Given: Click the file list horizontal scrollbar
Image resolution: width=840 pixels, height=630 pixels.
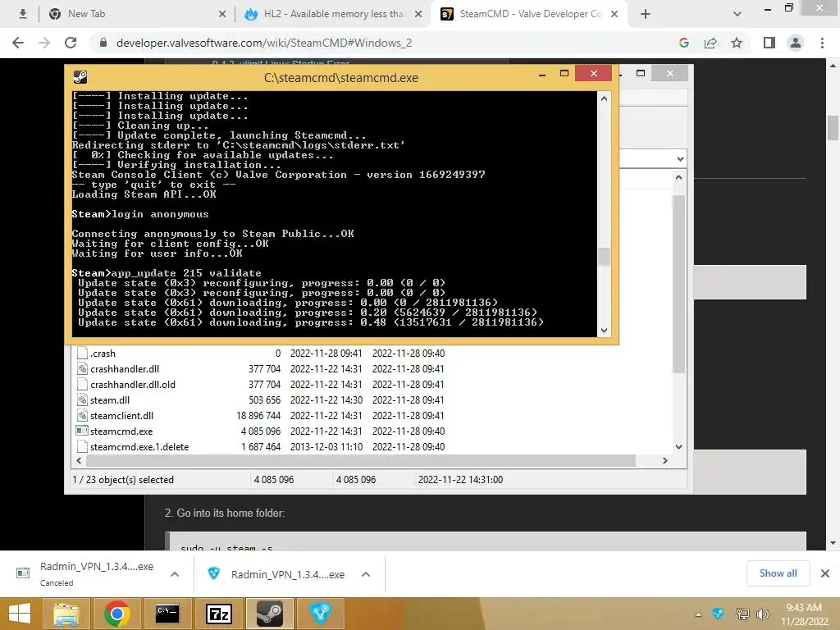Looking at the screenshot, I should pyautogui.click(x=361, y=461).
